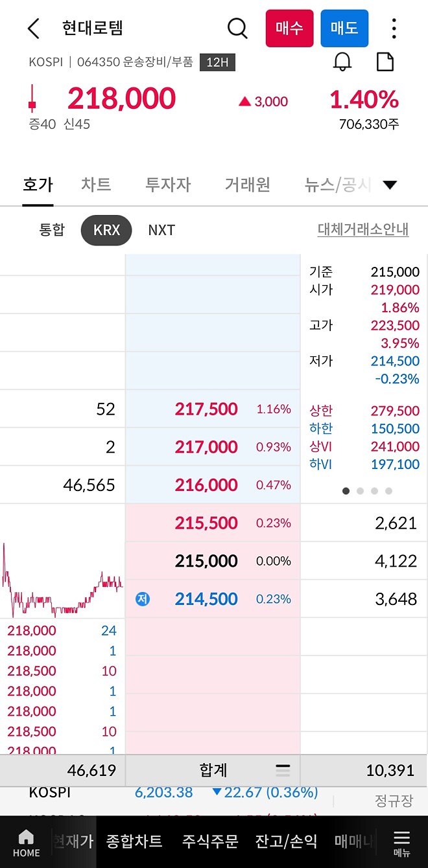Tap the first pagination dot in info panel

(x=346, y=491)
